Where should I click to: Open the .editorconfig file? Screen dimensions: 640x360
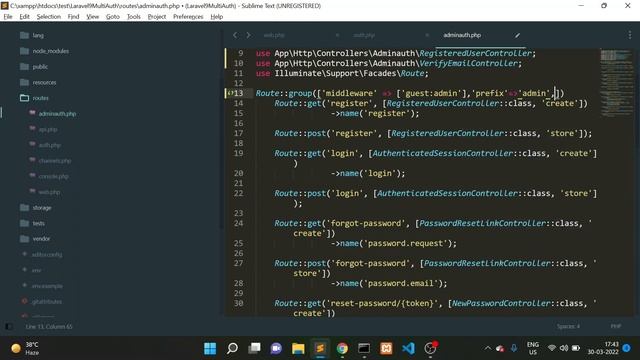[x=47, y=255]
